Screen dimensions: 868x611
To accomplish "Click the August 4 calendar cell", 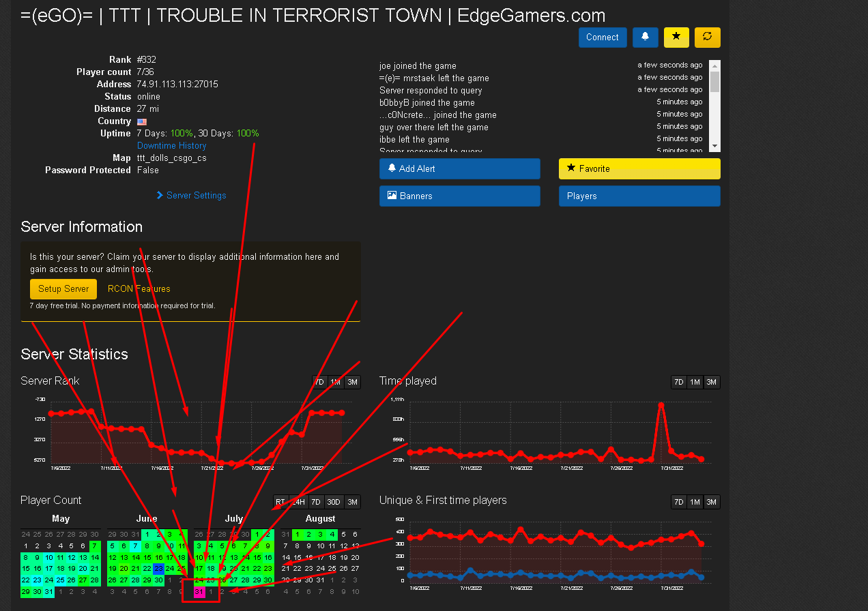I will (332, 534).
